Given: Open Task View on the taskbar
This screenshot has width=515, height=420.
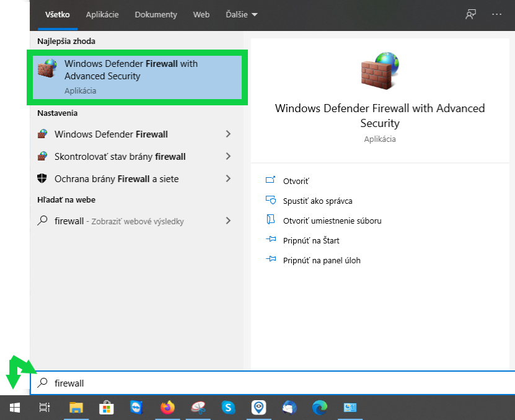Looking at the screenshot, I should click(x=45, y=408).
